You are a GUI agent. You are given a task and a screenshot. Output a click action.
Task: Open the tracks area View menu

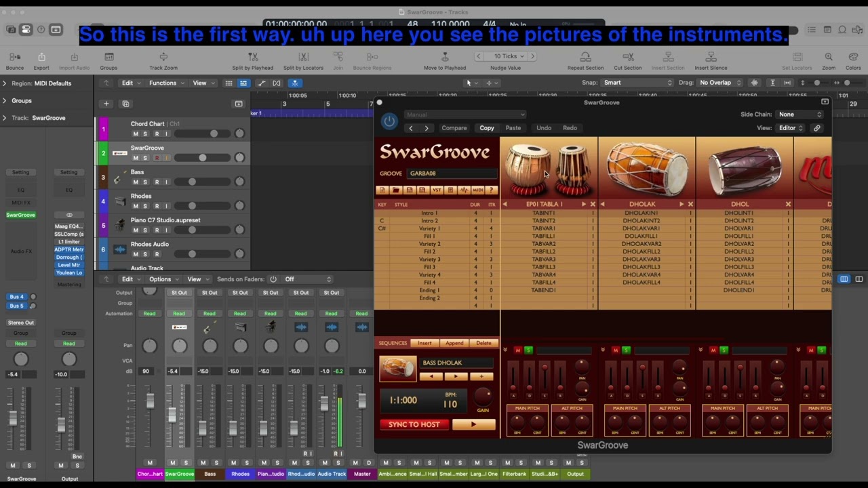[203, 83]
